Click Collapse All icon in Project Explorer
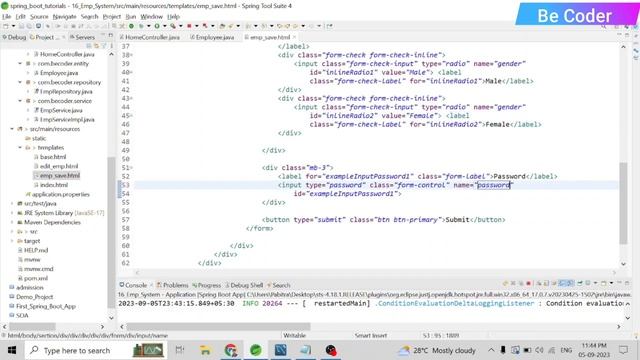This screenshot has height=360, width=640. (89, 46)
